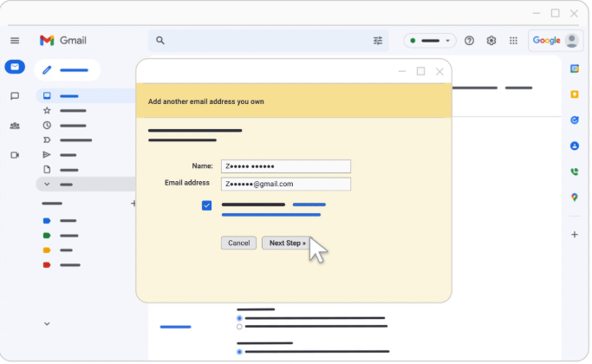
Task: Open search filter options icon
Action: tap(378, 41)
